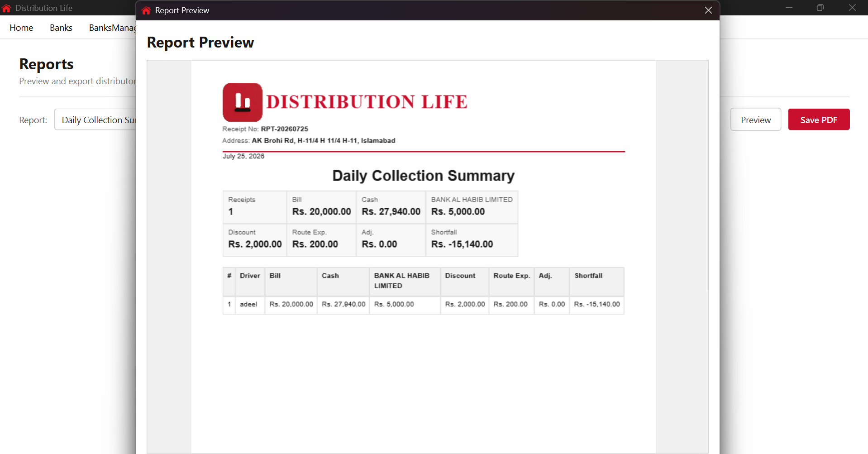Click the Discount summary value Rs. 2,000.00
Screen dimensions: 868x454
[255, 244]
